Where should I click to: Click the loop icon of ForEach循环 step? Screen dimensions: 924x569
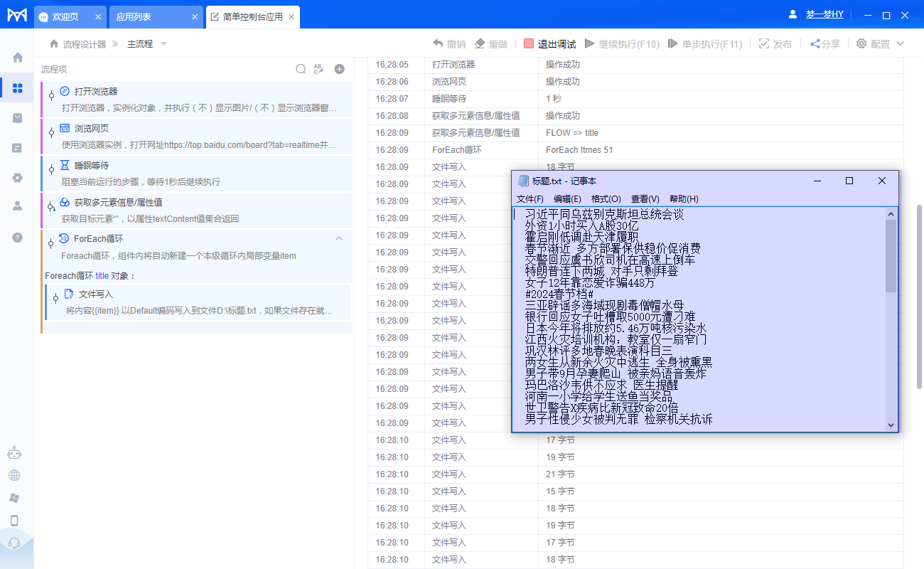tap(64, 238)
